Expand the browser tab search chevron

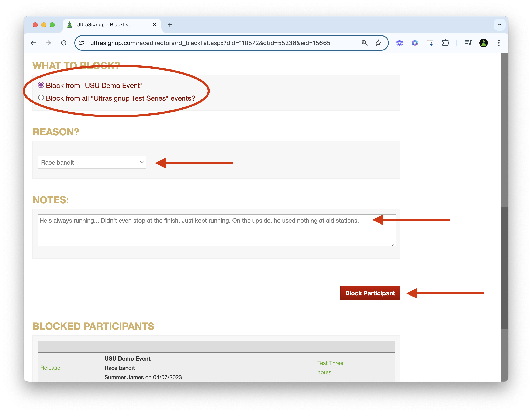click(x=500, y=24)
